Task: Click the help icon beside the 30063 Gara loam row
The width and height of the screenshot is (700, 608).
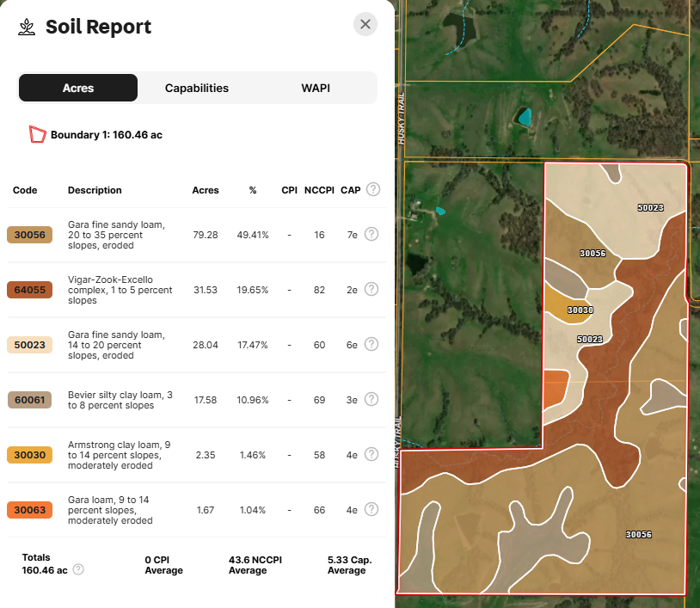Action: click(x=371, y=509)
